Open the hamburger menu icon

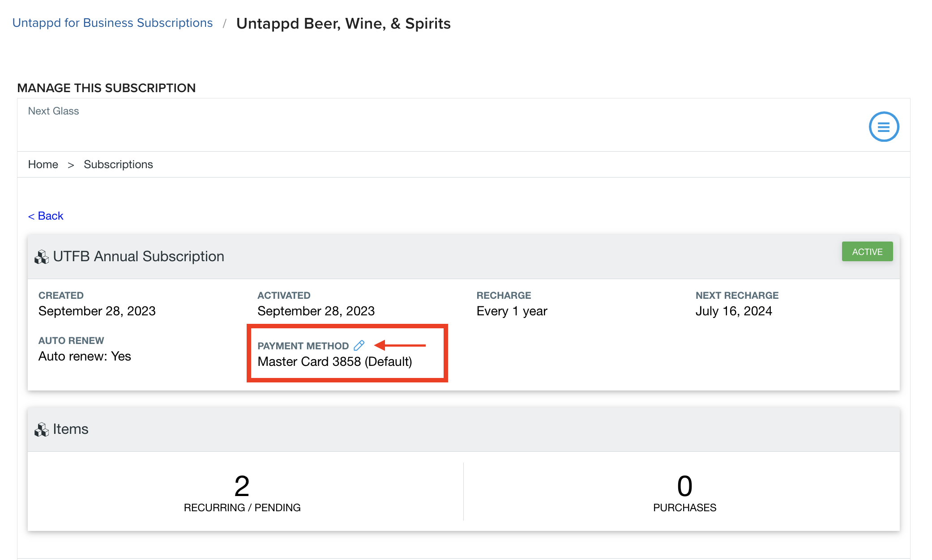coord(884,127)
